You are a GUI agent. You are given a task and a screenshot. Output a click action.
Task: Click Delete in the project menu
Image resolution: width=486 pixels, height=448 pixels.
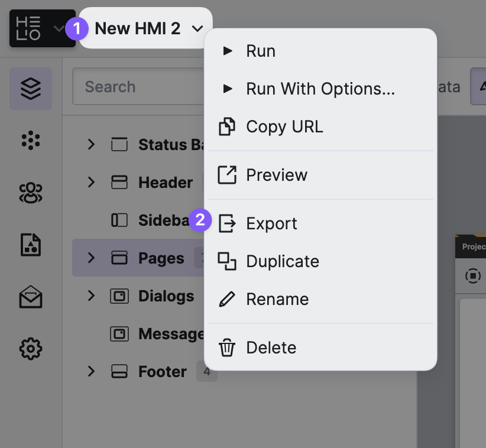tap(271, 348)
